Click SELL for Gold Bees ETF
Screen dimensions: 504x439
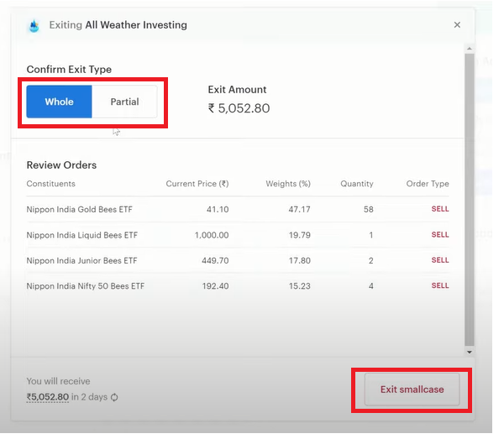440,209
